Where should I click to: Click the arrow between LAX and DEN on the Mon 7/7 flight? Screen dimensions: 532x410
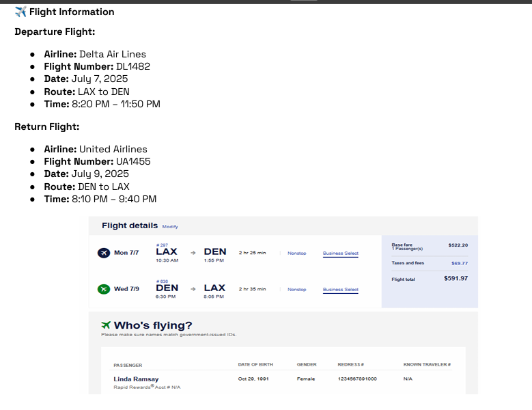pos(193,253)
